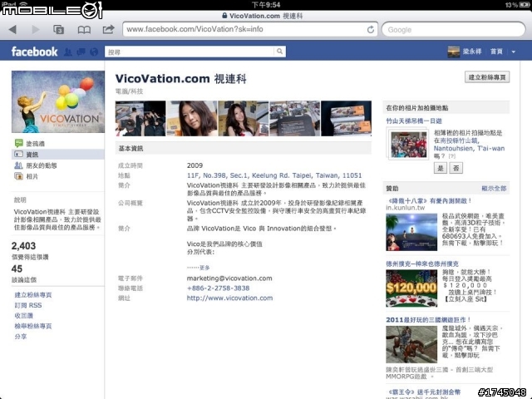Open the 德州撲克 poker ad title link
The image size is (532, 399).
click(422, 264)
